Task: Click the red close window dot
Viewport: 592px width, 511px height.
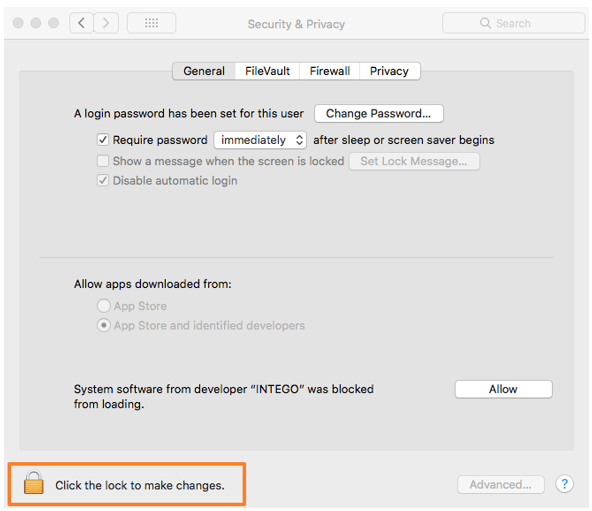Action: (x=18, y=23)
